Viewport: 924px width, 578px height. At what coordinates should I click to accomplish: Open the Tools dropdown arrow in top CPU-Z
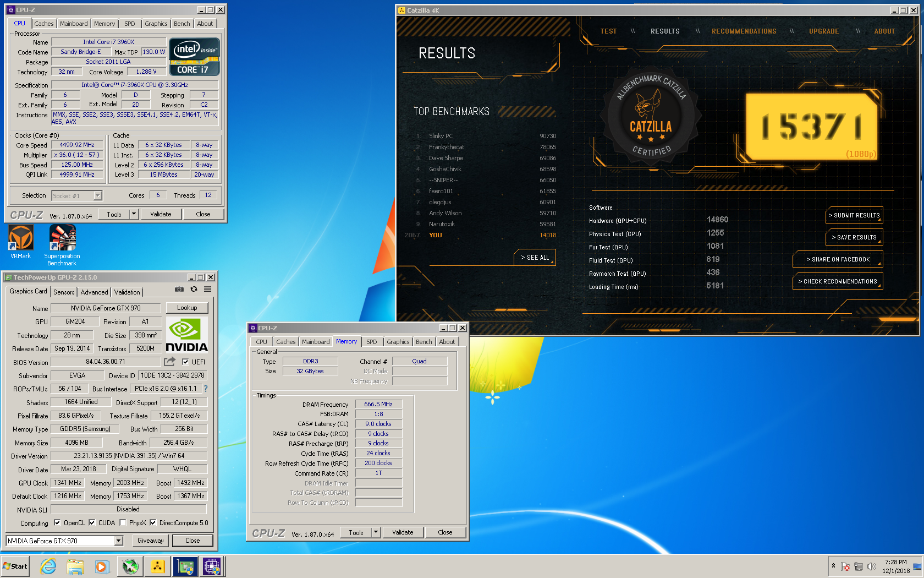point(134,214)
